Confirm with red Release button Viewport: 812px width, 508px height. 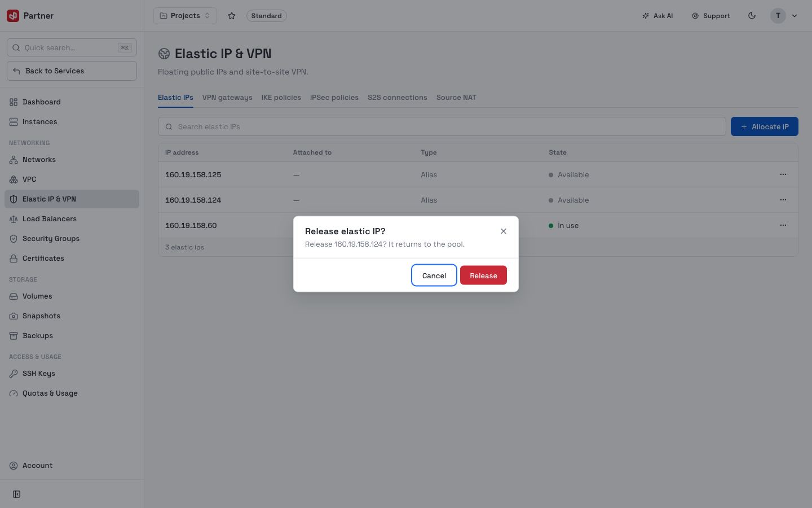pyautogui.click(x=483, y=275)
